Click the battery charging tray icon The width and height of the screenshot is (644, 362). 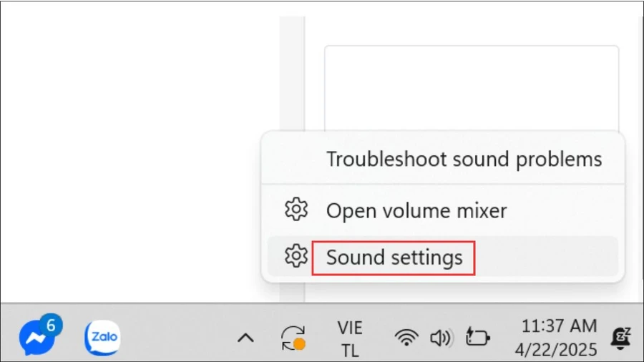click(477, 338)
